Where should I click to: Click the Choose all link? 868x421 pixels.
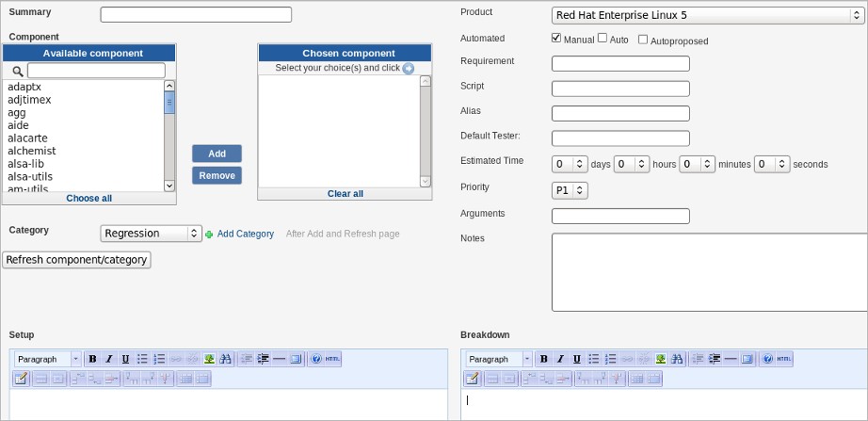[x=88, y=198]
